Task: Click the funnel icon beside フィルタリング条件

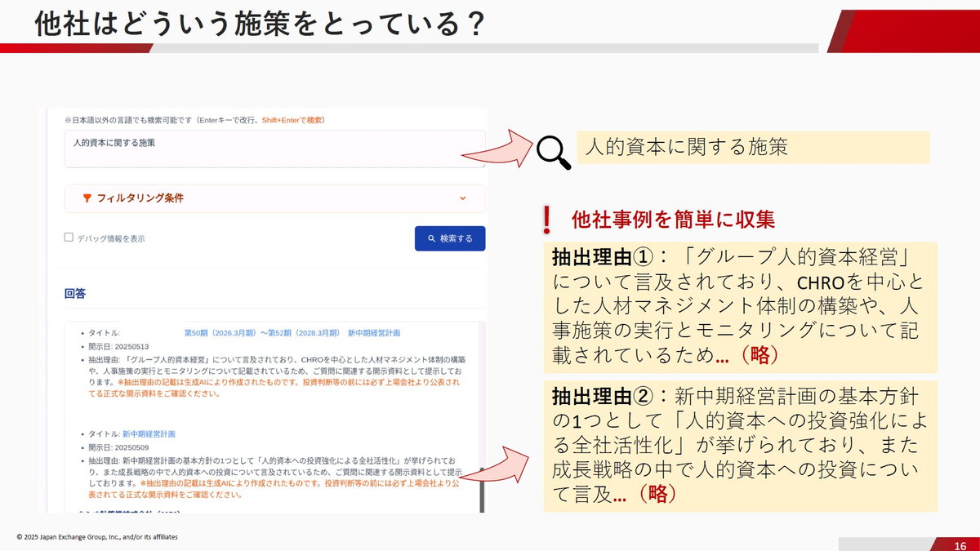Action: (87, 198)
